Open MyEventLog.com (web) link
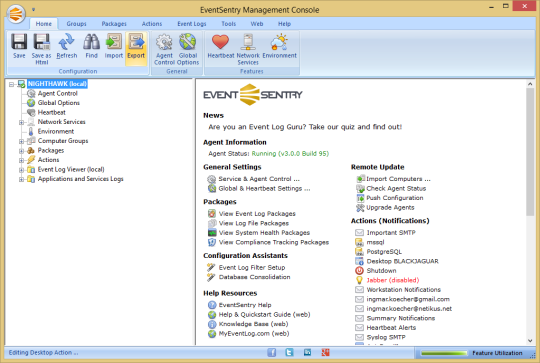The image size is (540, 363). pos(254,333)
